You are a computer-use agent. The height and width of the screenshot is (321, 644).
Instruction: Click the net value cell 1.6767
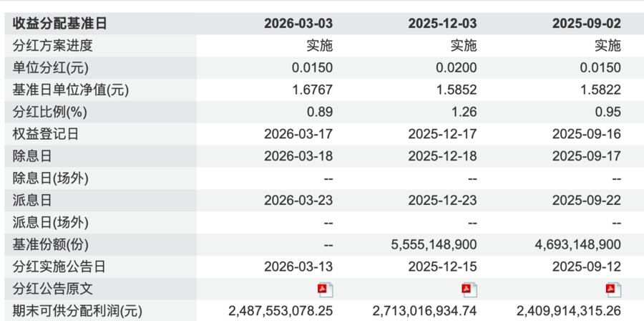click(313, 90)
